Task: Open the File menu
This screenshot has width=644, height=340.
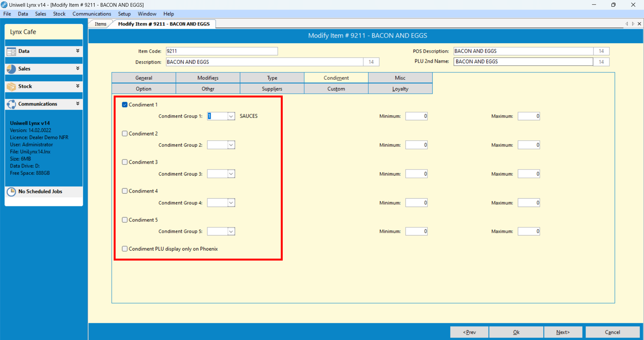Action: tap(7, 14)
